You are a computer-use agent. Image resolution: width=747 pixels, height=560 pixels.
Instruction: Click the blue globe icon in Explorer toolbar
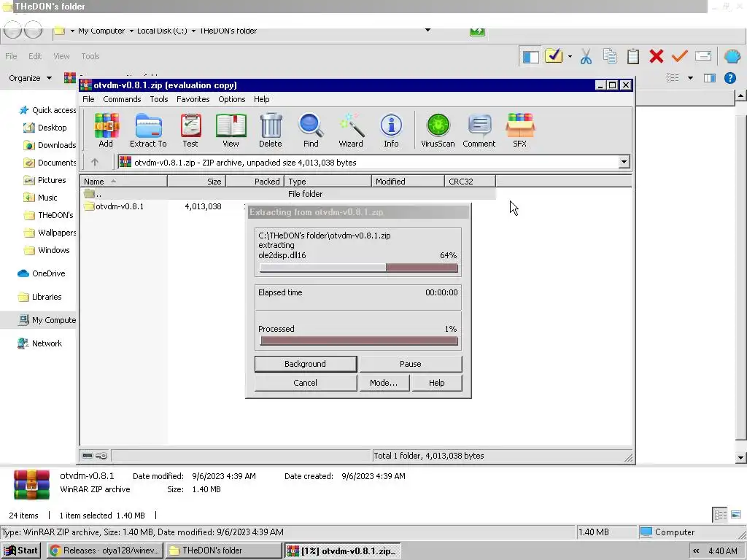pos(732,56)
